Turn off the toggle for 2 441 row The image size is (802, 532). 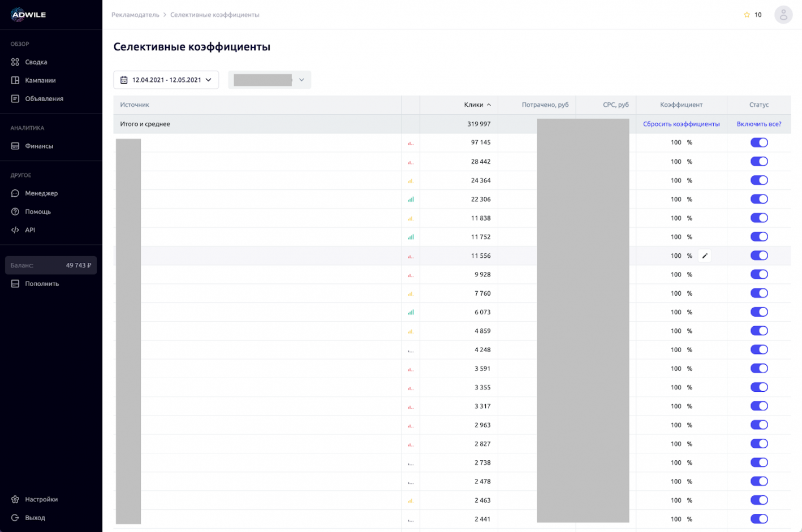click(758, 519)
